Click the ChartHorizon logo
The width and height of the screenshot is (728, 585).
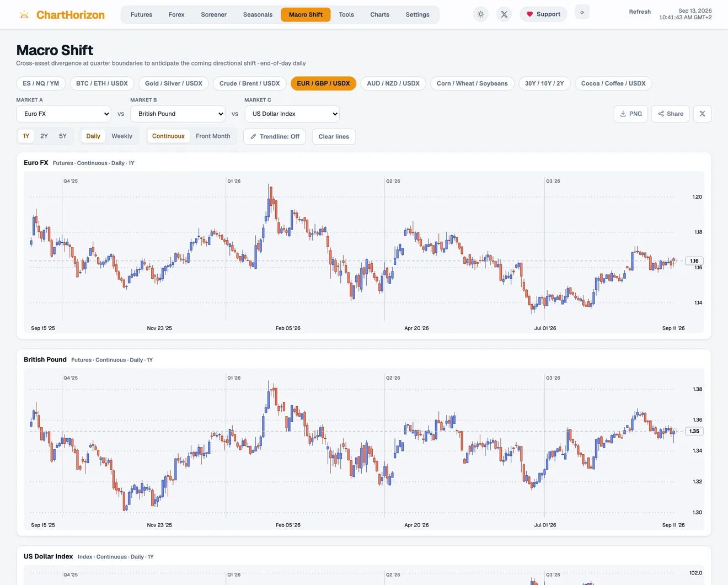tap(61, 15)
